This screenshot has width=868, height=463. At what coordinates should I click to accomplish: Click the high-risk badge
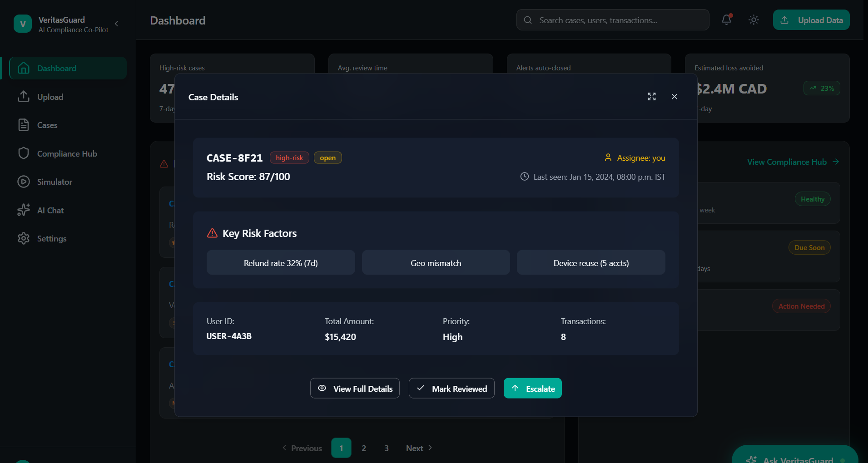tap(289, 158)
